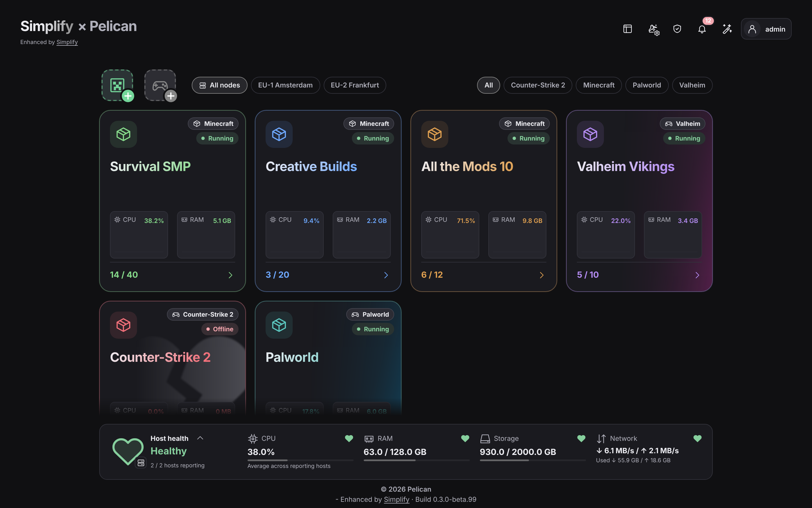The width and height of the screenshot is (812, 508).
Task: Select the All nodes filter
Action: click(219, 85)
